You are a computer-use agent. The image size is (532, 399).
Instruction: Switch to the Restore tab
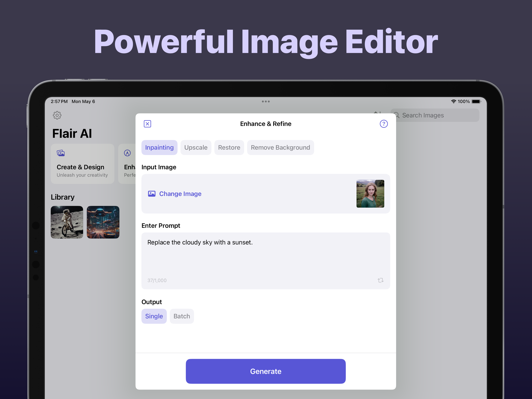[229, 147]
